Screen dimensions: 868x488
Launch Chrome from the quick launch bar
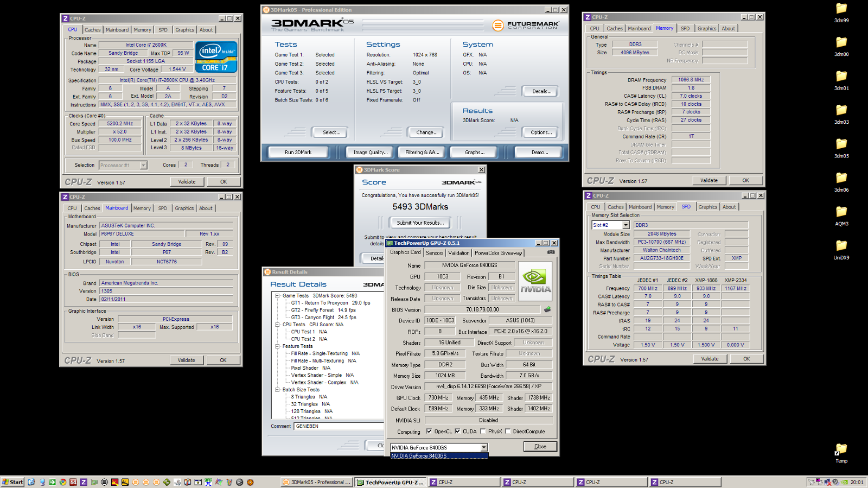tap(63, 482)
